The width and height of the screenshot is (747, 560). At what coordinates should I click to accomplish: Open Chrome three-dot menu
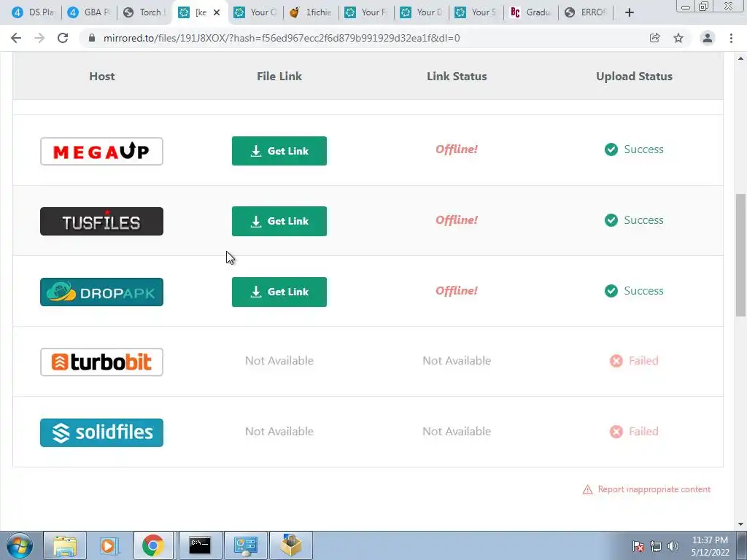point(731,38)
